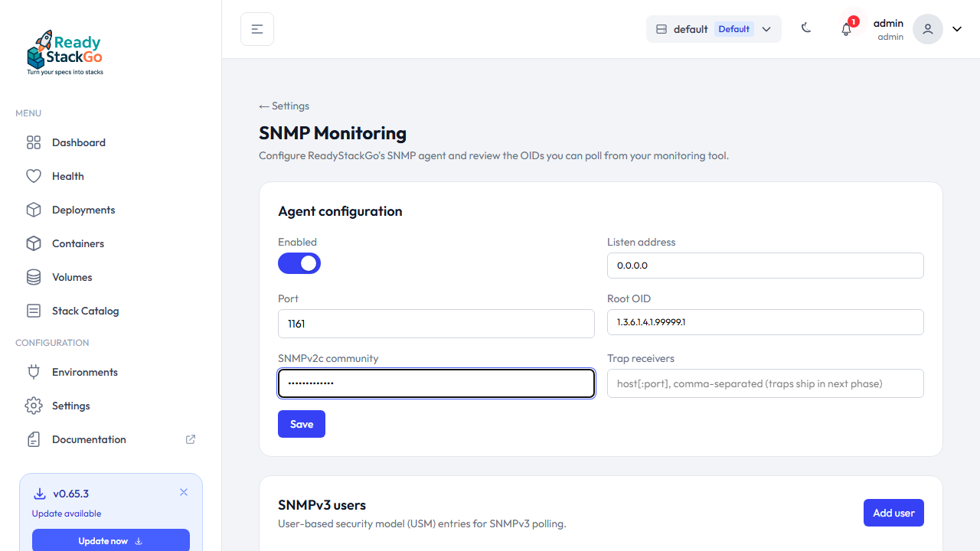
Task: Open Deployments menu item
Action: coord(111,210)
